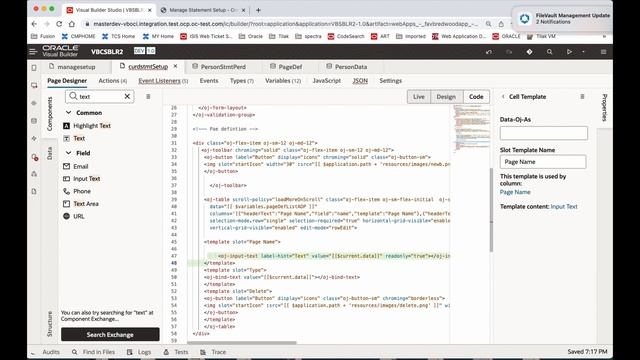Open the components palette options menu

(148, 96)
